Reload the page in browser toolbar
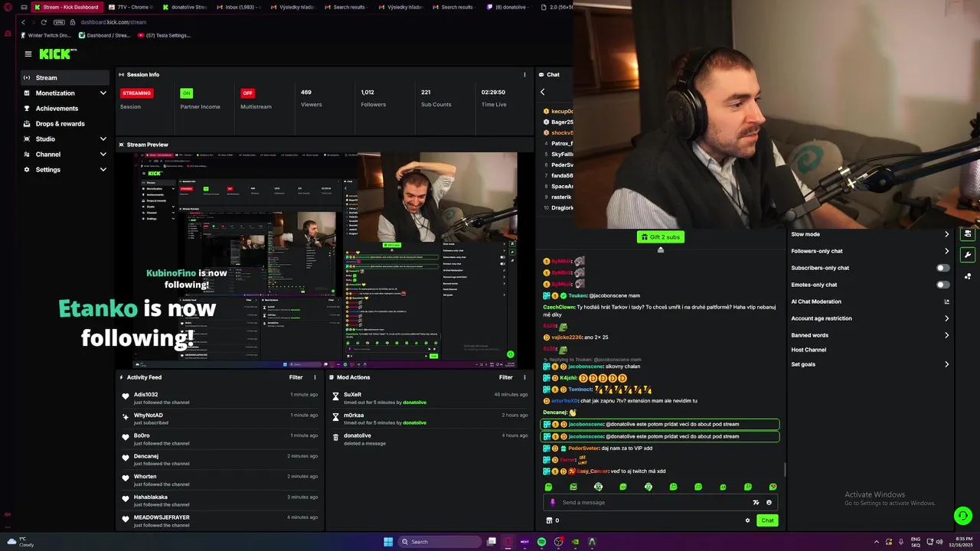This screenshot has width=980, height=551. pos(44,22)
